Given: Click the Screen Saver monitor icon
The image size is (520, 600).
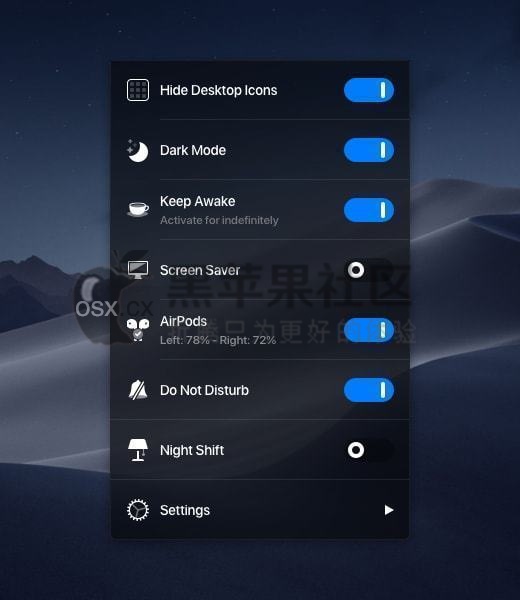Looking at the screenshot, I should point(138,270).
